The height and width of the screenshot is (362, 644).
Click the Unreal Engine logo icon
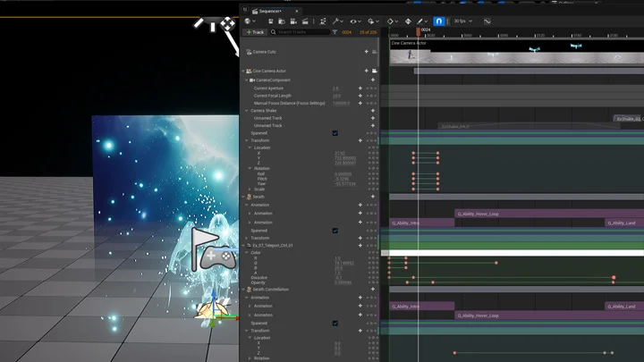coord(245,9)
